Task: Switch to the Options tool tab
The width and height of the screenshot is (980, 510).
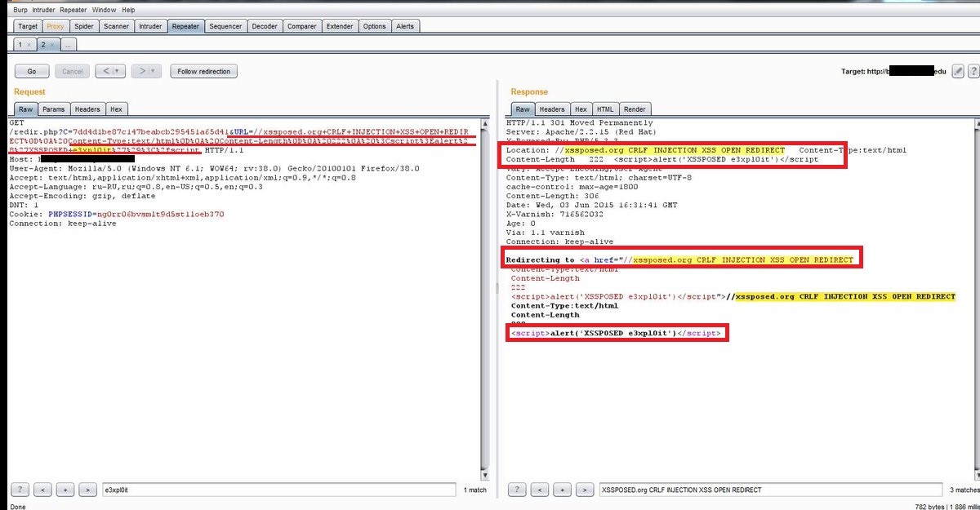Action: [x=374, y=26]
